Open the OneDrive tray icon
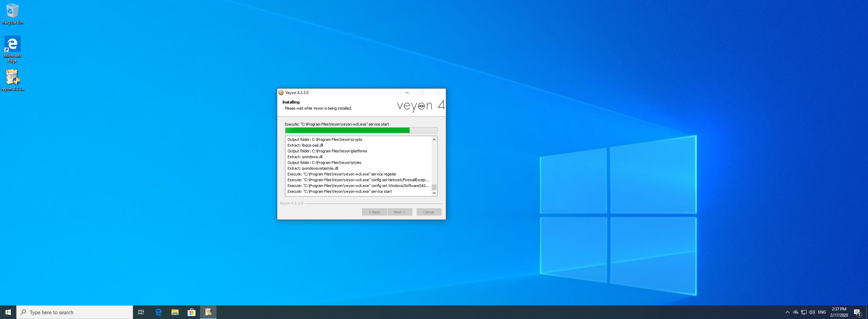The height and width of the screenshot is (319, 868). click(x=795, y=312)
